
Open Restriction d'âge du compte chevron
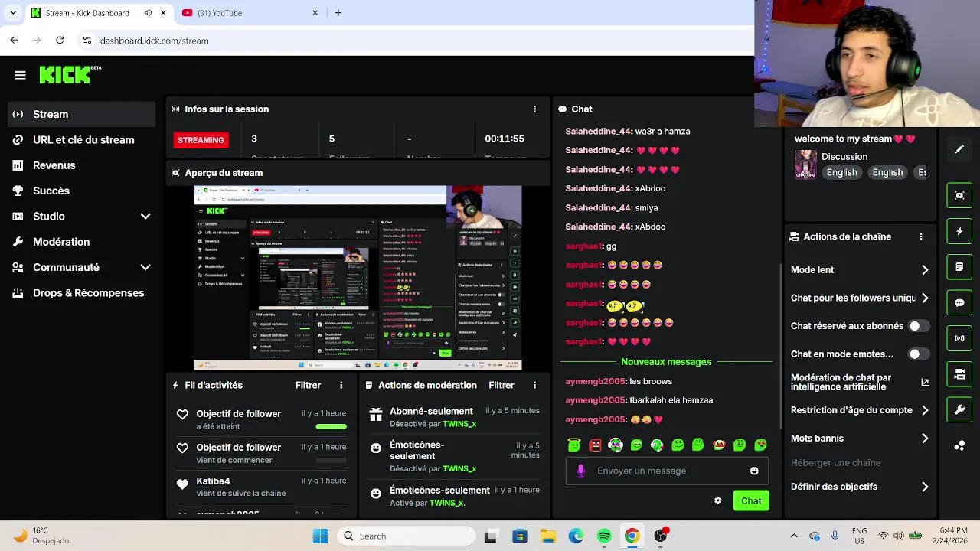tap(925, 410)
